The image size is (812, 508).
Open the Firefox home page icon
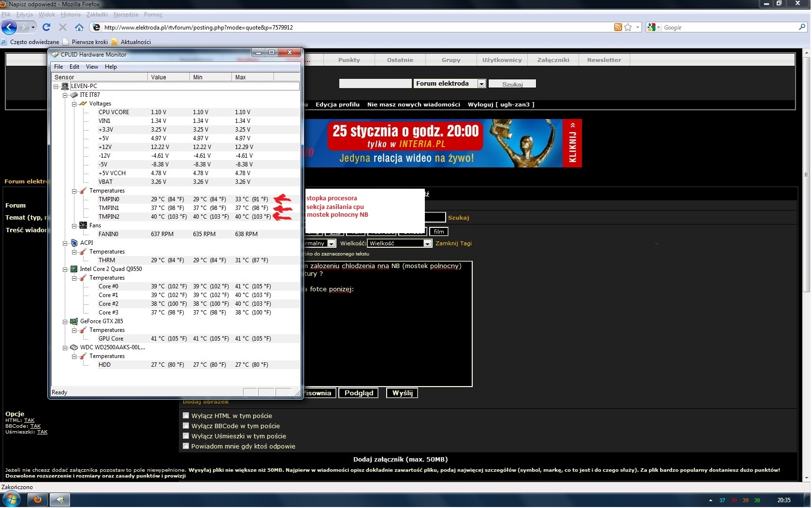point(79,27)
